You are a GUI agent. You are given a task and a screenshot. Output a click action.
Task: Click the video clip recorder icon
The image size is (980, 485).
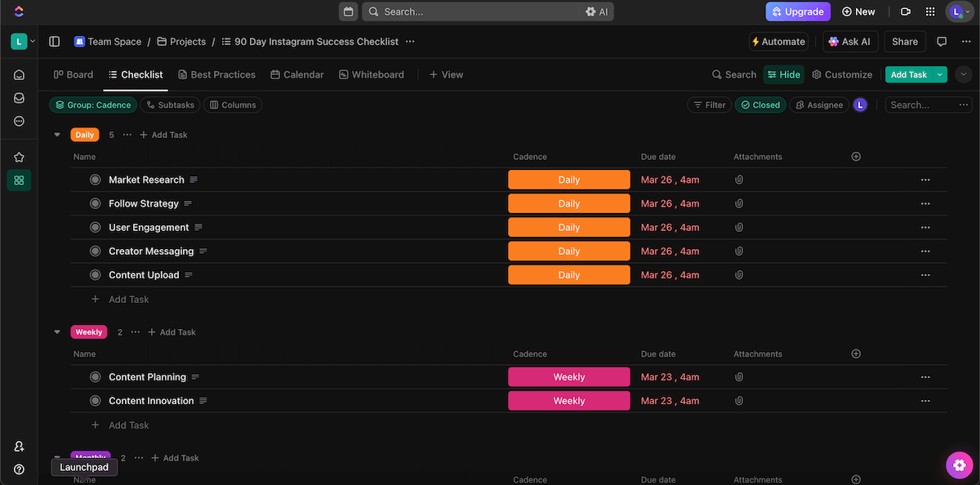pyautogui.click(x=905, y=11)
